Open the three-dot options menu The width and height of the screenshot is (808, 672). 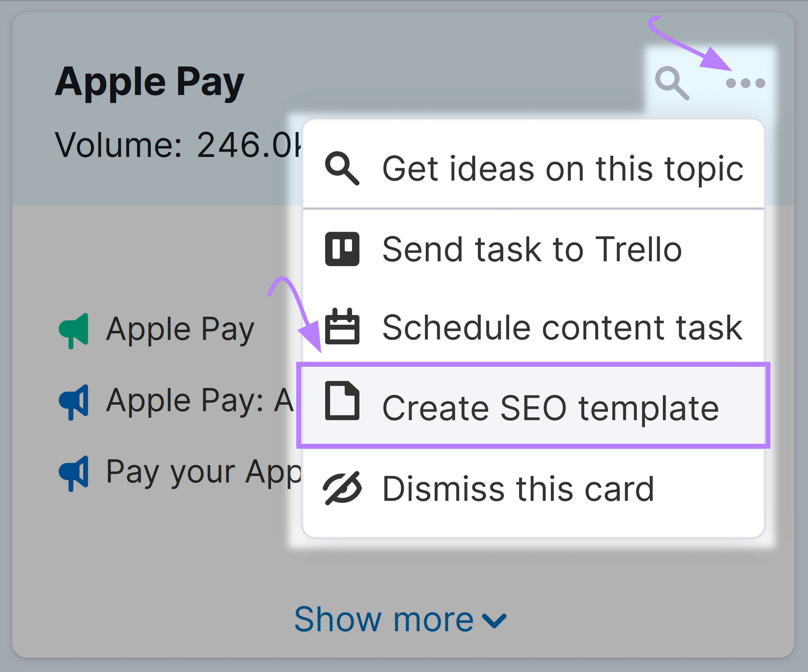[x=746, y=82]
